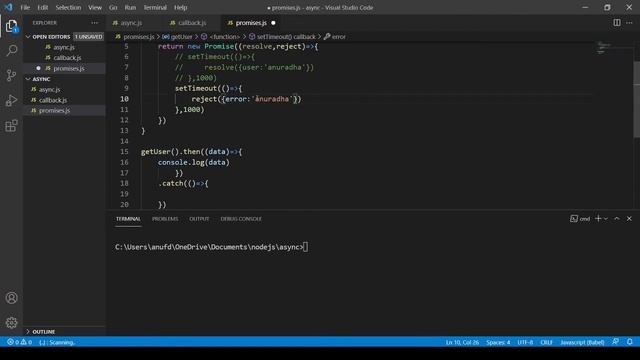640x360 pixels.
Task: Open the Help menu
Action: click(x=180, y=7)
